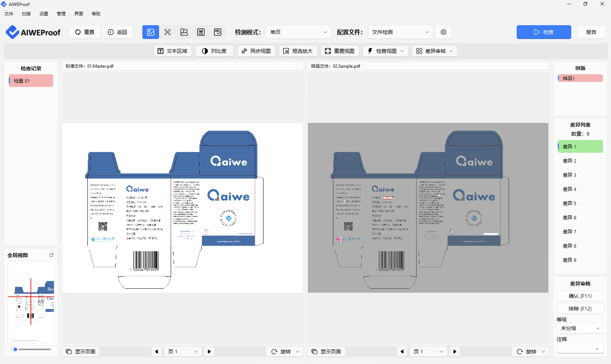Open the Master 页 1 page dropdown
Viewport: 611px width, 364px height.
coord(183,351)
